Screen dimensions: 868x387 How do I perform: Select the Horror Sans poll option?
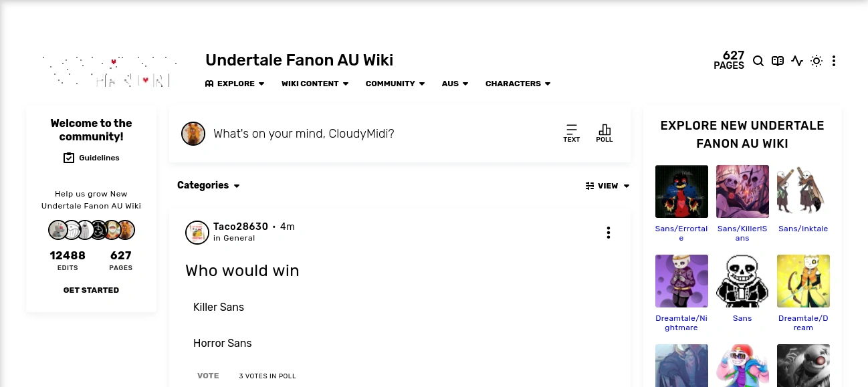223,344
